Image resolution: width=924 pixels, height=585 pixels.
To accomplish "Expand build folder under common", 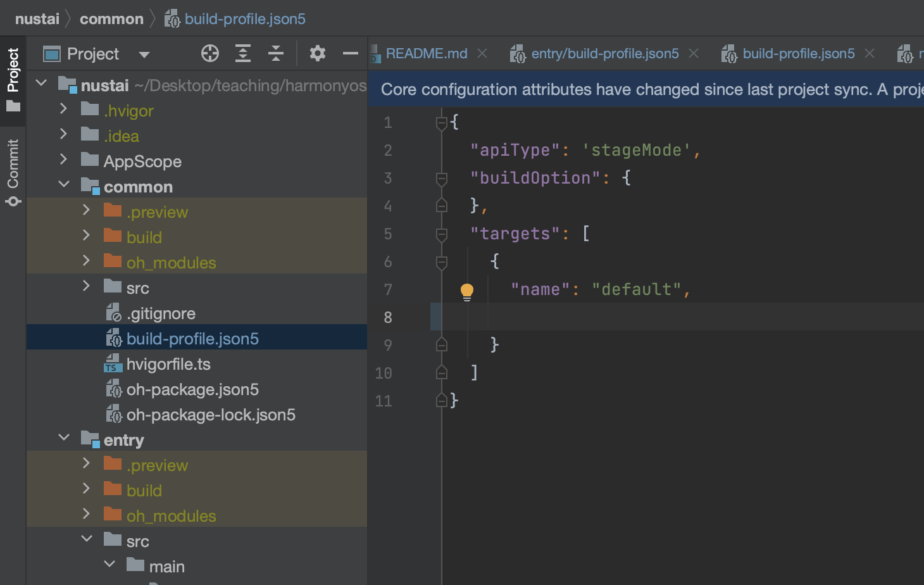I will (x=86, y=235).
